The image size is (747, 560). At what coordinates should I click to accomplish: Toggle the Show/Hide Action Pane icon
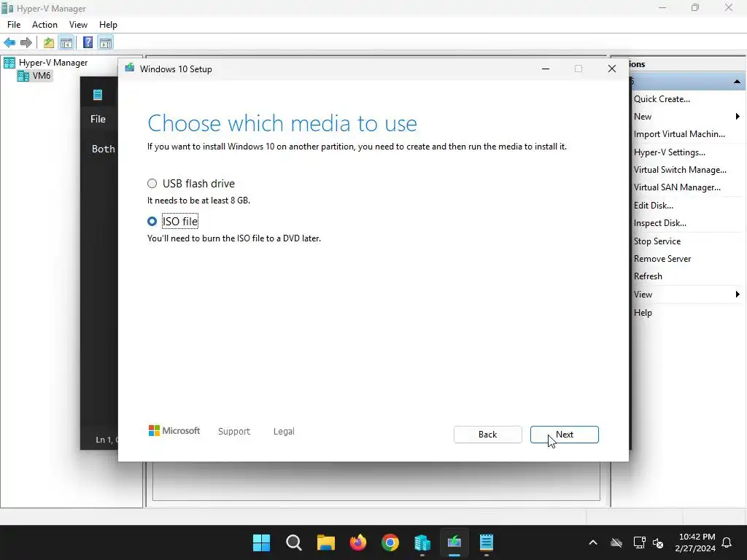coord(106,43)
